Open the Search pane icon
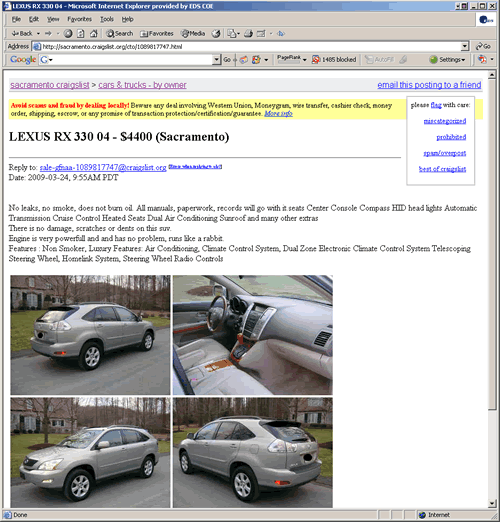Screen dimensions: 500x523 (119, 33)
